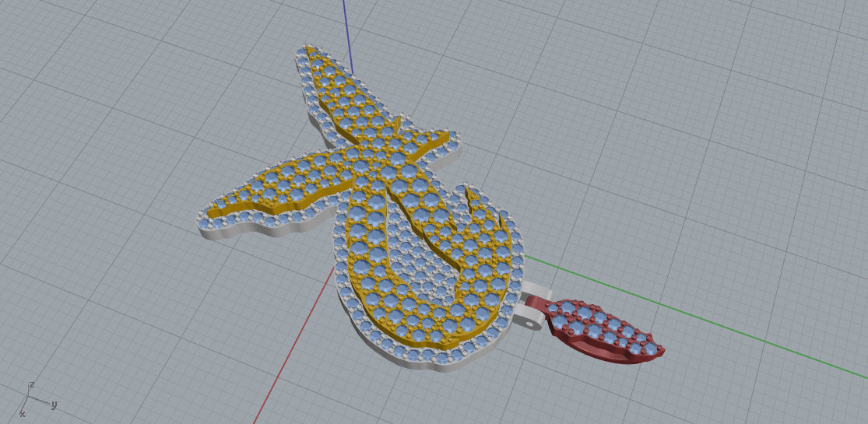The width and height of the screenshot is (868, 424).
Task: Click the world axis XYZ indicator icon
Action: point(37,398)
